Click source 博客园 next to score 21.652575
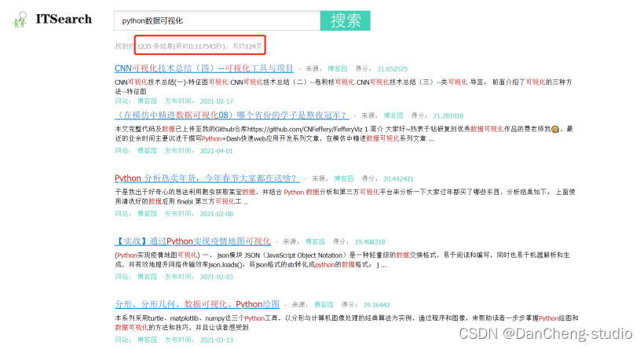 337,68
